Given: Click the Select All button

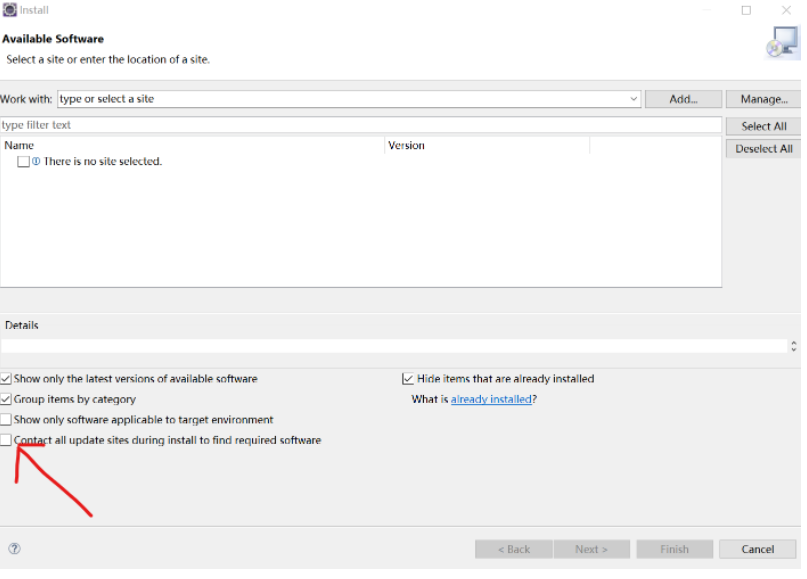Looking at the screenshot, I should (763, 126).
